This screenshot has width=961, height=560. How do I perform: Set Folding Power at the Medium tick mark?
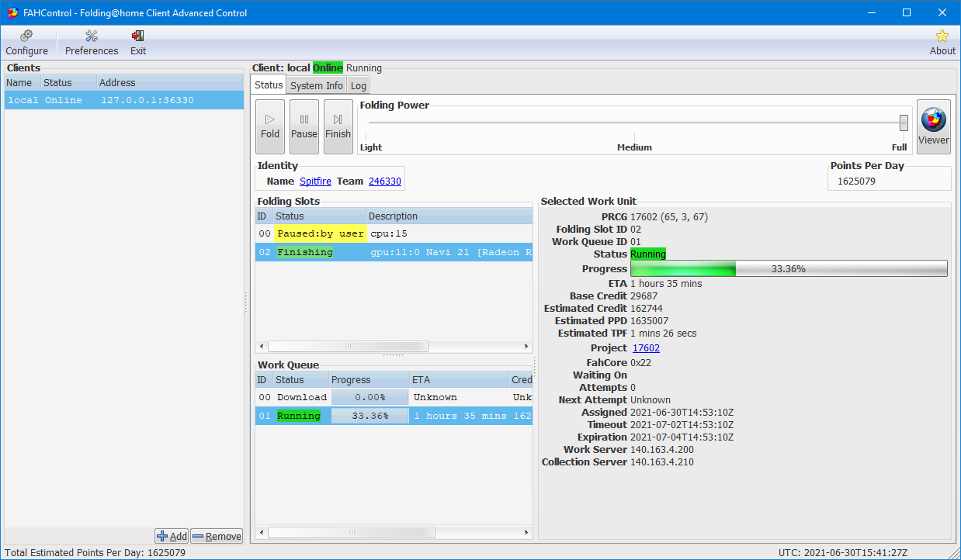point(634,137)
